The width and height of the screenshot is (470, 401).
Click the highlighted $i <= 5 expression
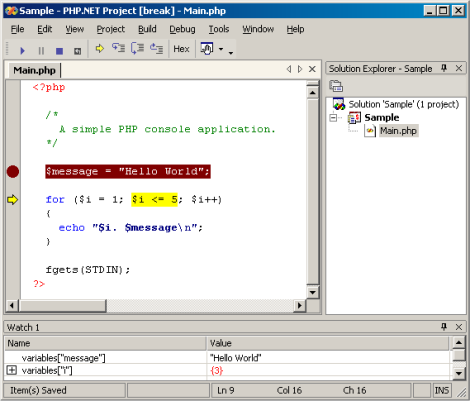click(154, 200)
